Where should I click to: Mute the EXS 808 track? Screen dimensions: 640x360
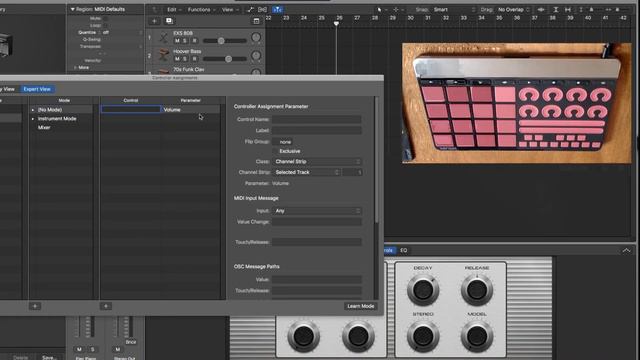177,41
